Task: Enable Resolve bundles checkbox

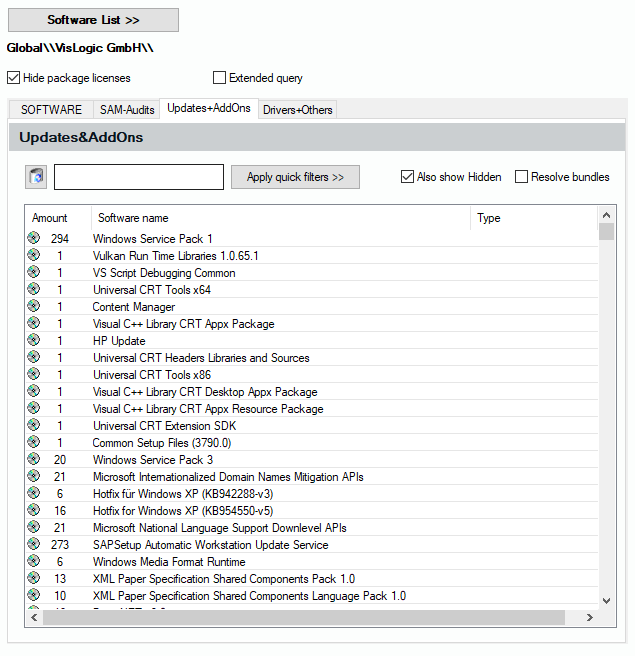Action: [x=522, y=177]
